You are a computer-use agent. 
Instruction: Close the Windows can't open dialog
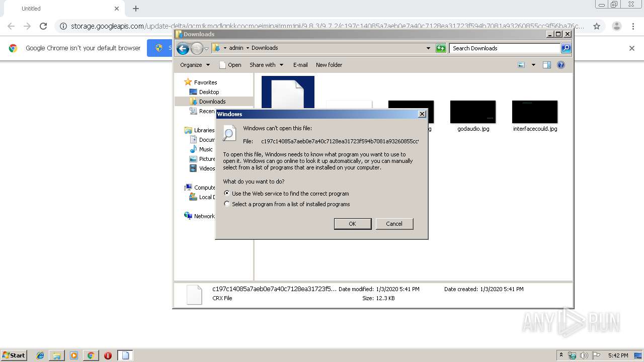[422, 114]
